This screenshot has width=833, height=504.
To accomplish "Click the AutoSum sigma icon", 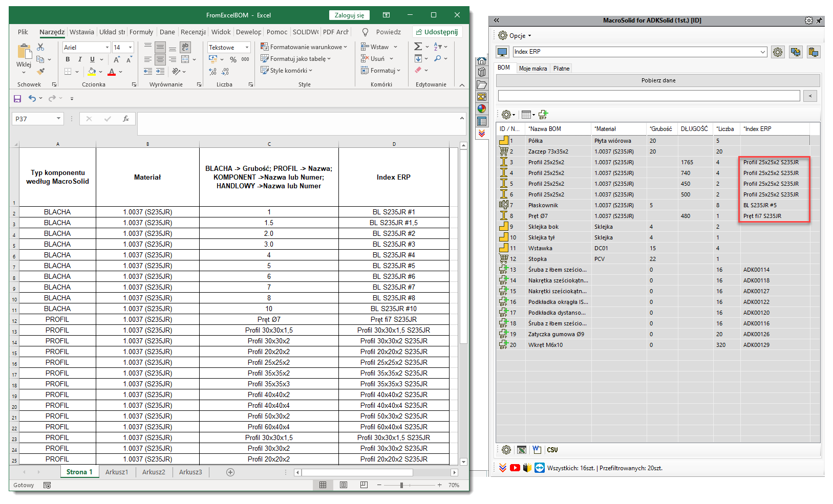I will click(x=418, y=47).
